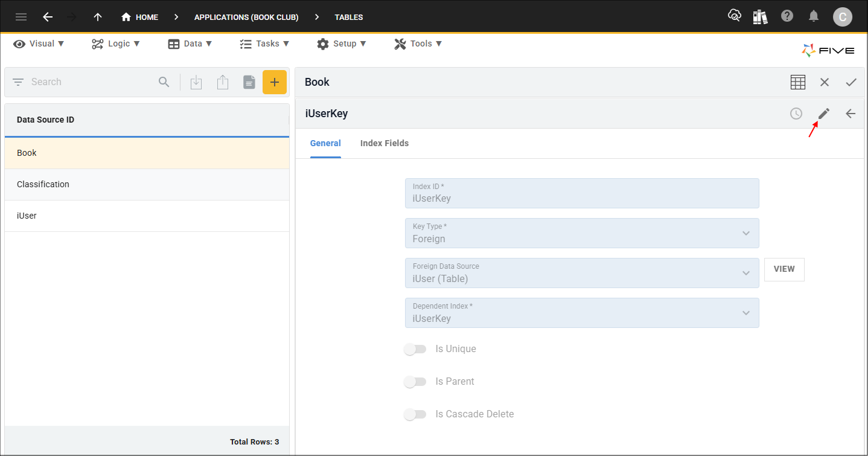Open the Logic menu
The image size is (868, 456).
(116, 43)
